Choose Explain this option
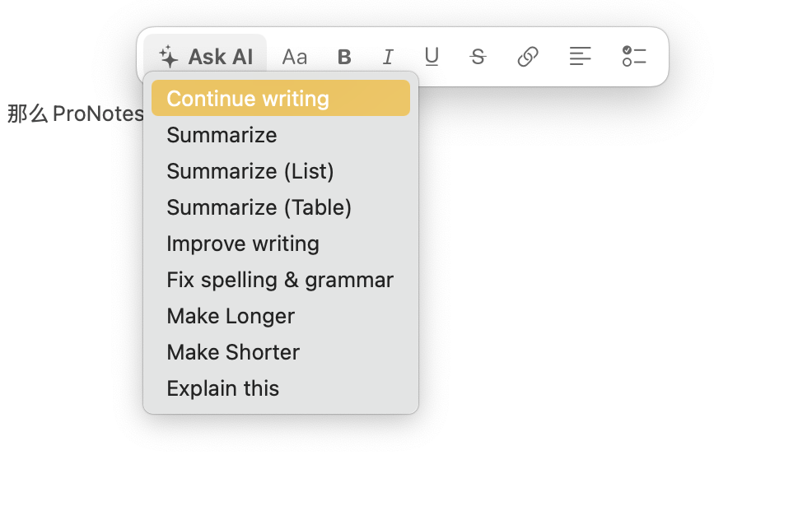Viewport: 812px width, 520px height. pos(223,388)
